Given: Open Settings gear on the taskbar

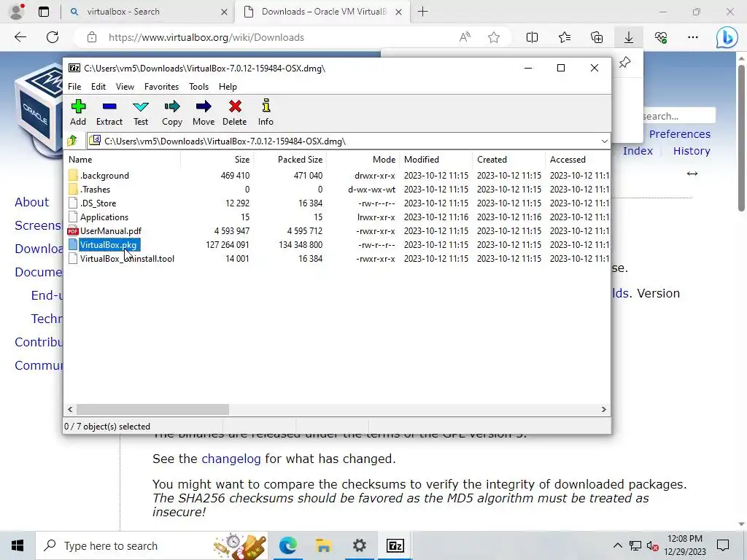Looking at the screenshot, I should pyautogui.click(x=359, y=545).
